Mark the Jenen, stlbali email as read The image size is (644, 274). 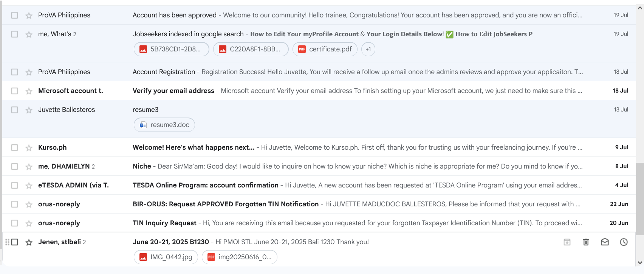605,242
